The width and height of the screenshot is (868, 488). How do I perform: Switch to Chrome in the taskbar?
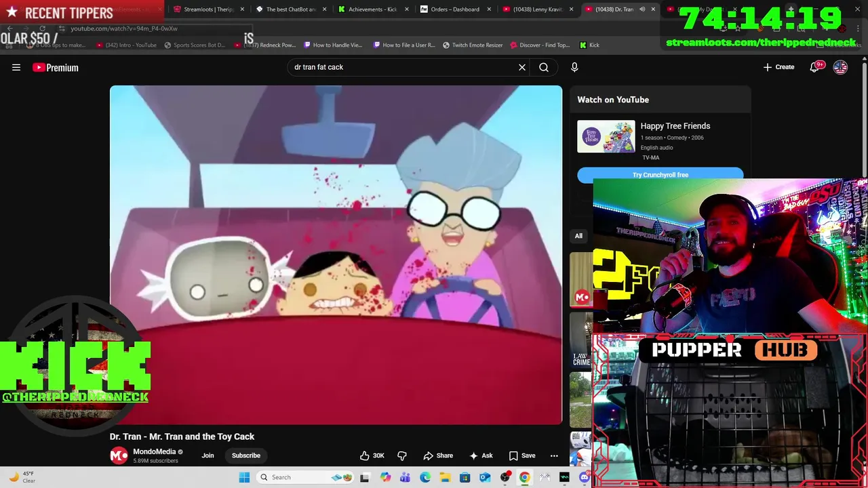coord(525,477)
